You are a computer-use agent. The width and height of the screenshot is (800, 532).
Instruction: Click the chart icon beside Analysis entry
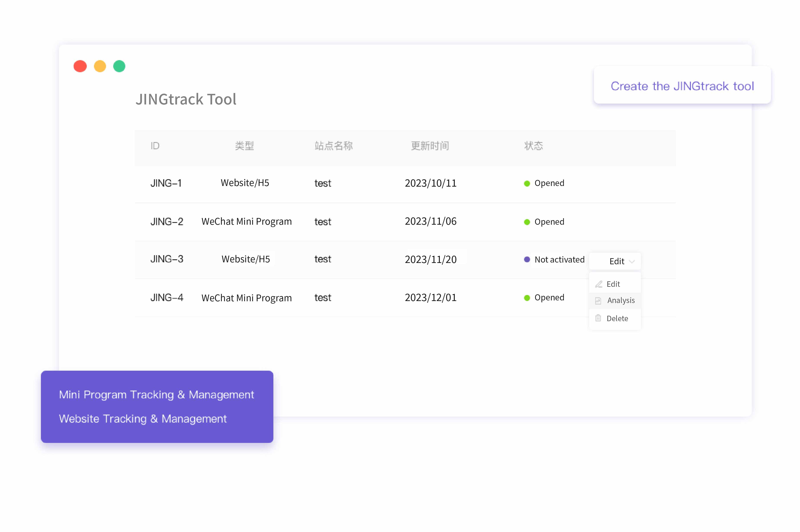click(598, 301)
